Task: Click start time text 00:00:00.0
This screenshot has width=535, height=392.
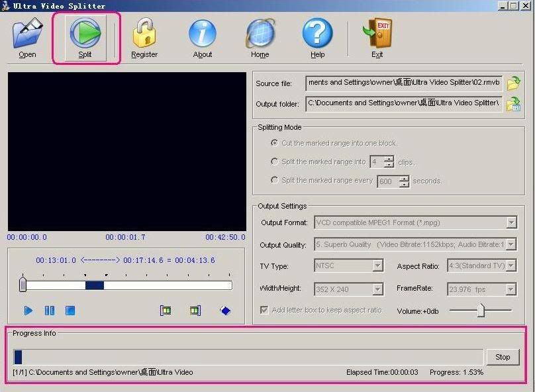Action: pos(27,237)
